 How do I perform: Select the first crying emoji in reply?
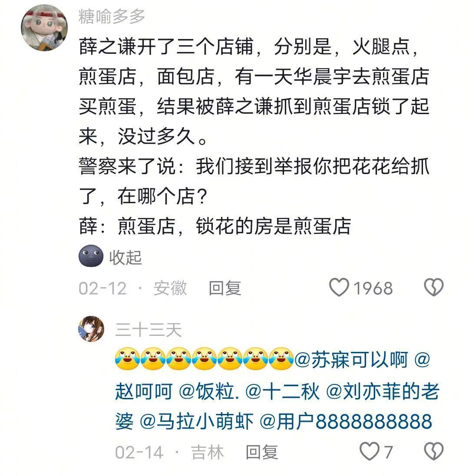coord(128,358)
